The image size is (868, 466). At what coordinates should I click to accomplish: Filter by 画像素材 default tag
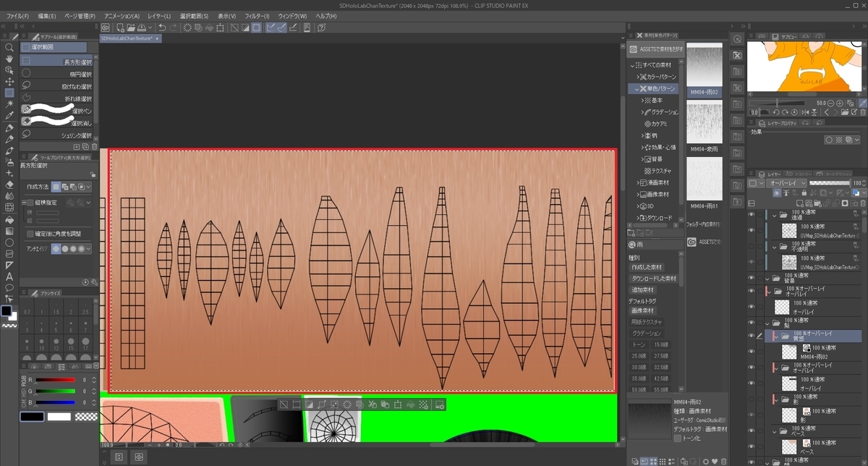coord(642,310)
